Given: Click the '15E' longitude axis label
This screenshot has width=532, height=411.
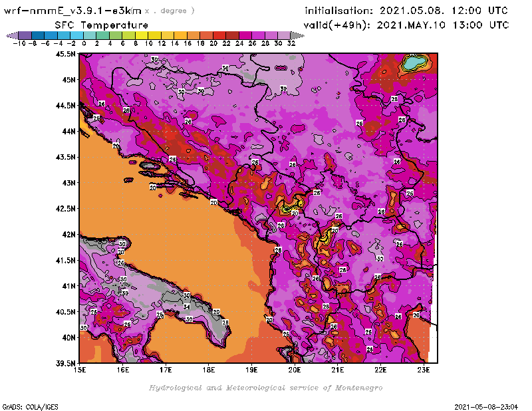Looking at the screenshot, I should click(80, 370).
